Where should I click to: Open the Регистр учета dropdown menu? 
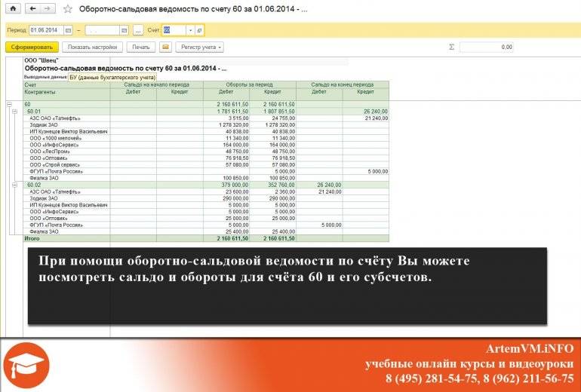(199, 47)
